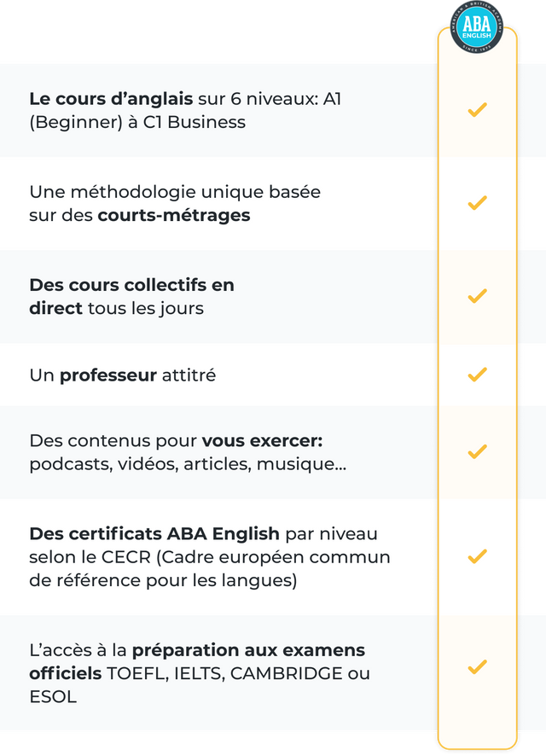Click the bold "courts-métrages" text
The image size is (546, 756).
(x=174, y=215)
